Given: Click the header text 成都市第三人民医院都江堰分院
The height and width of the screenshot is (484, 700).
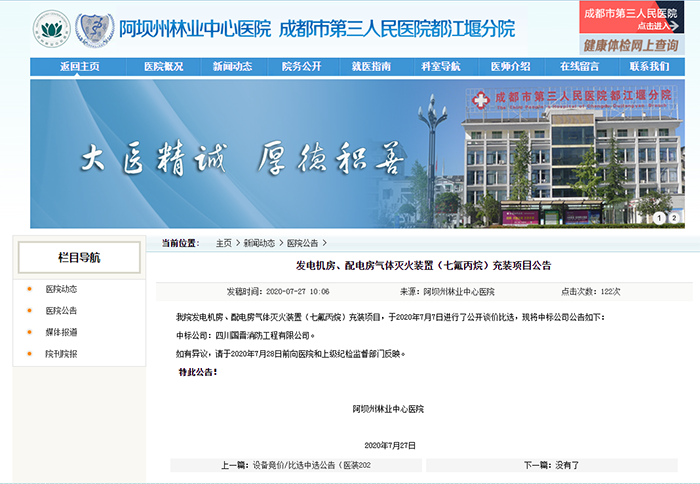Looking at the screenshot, I should 397,29.
